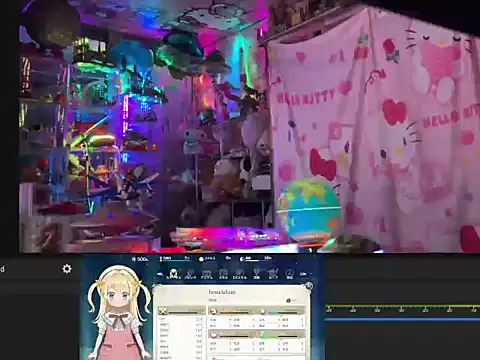Image resolution: width=480 pixels, height=360 pixels.
Task: Open the settings gear in the dark panel
Action: tap(67, 269)
